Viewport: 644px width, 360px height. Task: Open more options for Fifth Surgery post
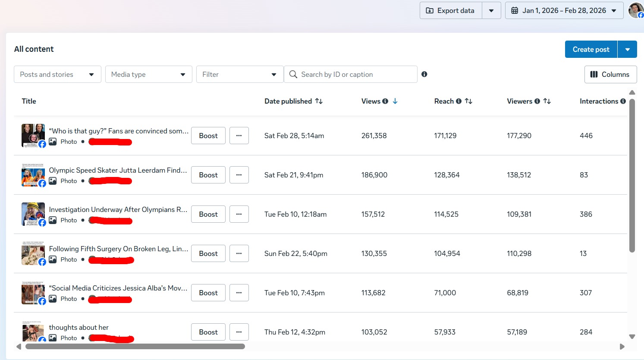pyautogui.click(x=239, y=253)
